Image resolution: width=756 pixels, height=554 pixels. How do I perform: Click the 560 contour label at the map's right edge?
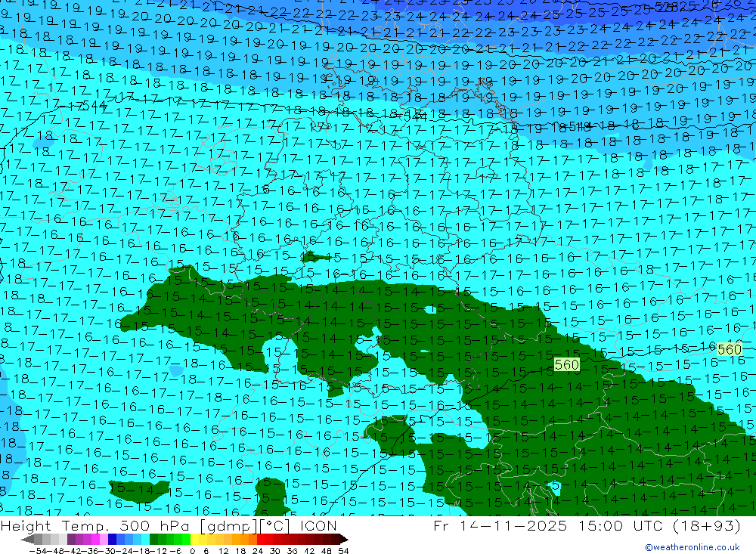(730, 349)
